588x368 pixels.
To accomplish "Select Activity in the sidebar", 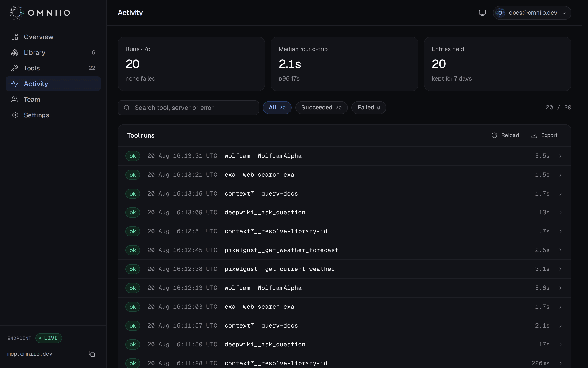I will 53,84.
